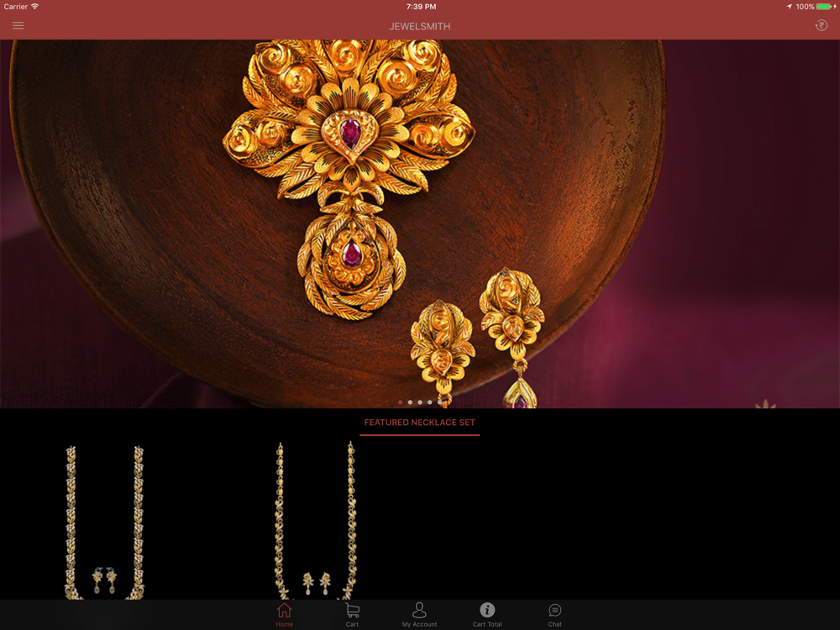Select Featured Necklace Set heading
Viewport: 840px width, 630px height.
(x=419, y=423)
